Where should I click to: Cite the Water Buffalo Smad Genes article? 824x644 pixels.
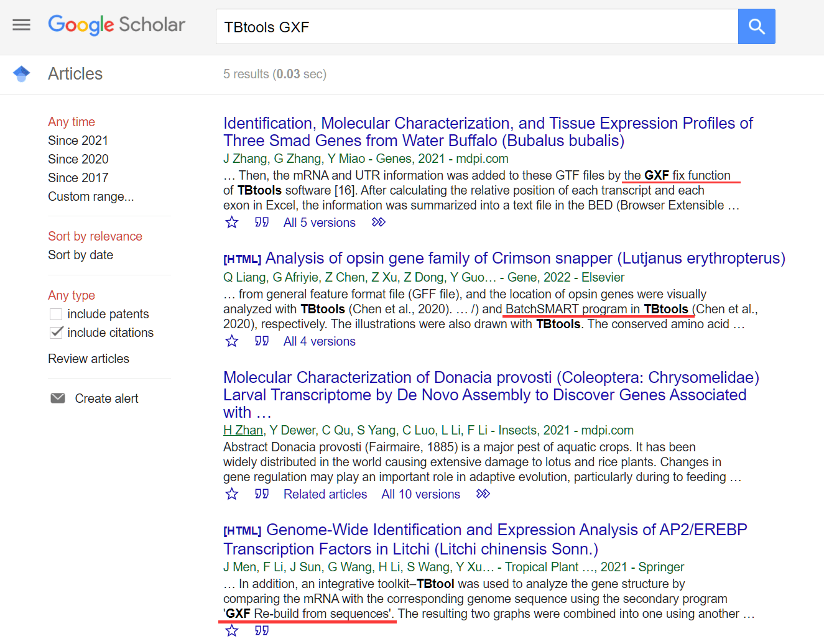pos(262,223)
